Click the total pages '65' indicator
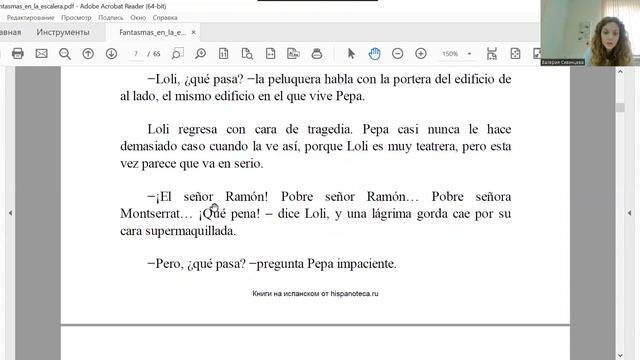Viewport: 640px width, 360px height. pyautogui.click(x=157, y=54)
